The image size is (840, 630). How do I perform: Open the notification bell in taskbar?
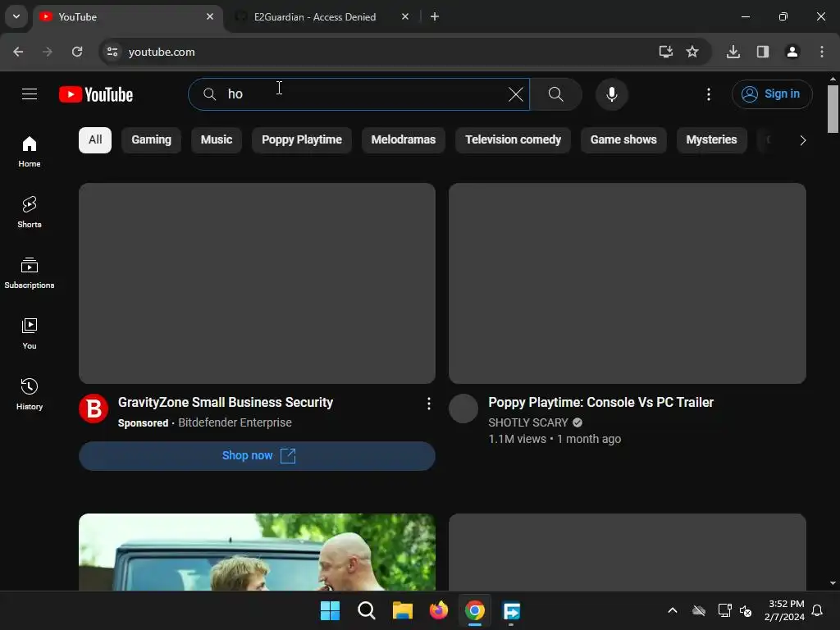pyautogui.click(x=818, y=610)
